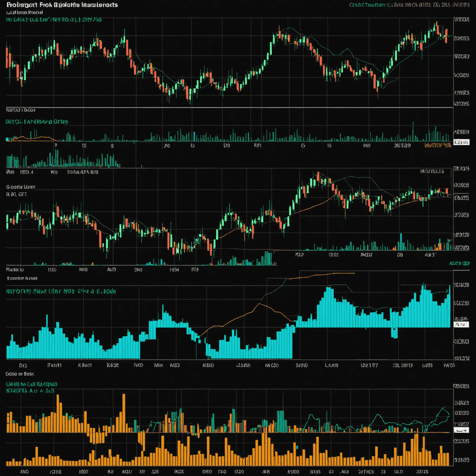Click the white price tag on the top volume axis

pos(461,142)
